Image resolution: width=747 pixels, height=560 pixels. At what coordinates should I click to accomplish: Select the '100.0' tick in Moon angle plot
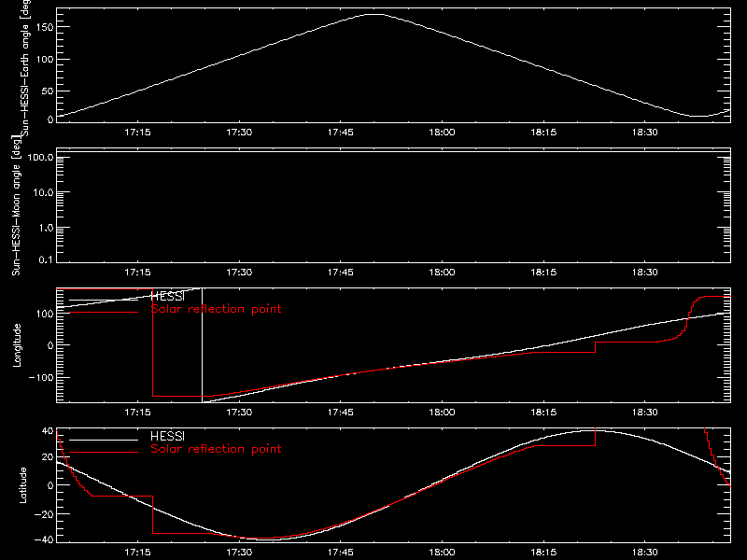click(41, 157)
